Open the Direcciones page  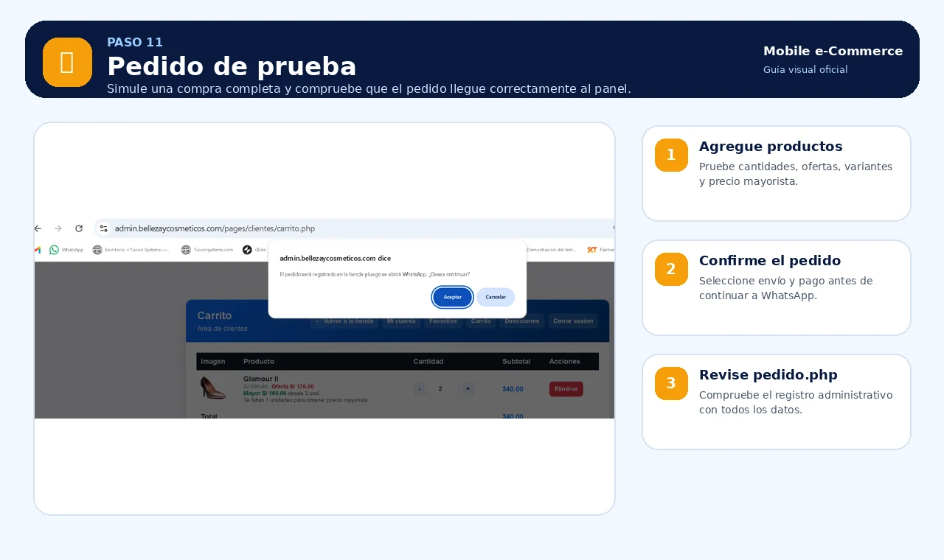[x=522, y=321]
